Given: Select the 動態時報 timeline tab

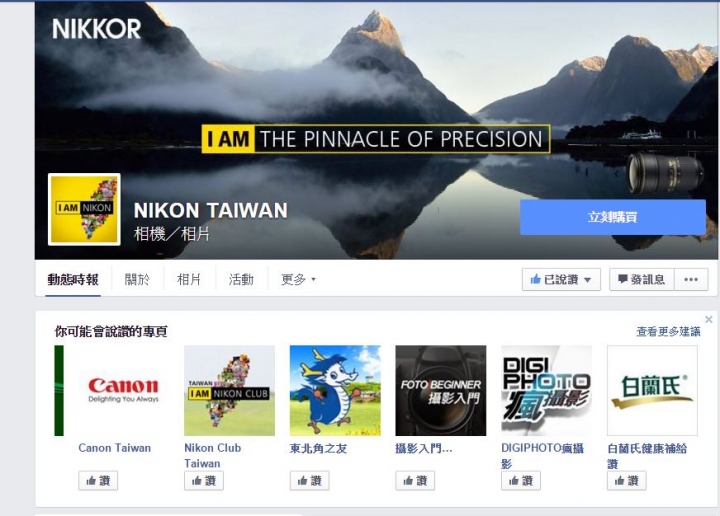Looking at the screenshot, I should [73, 279].
